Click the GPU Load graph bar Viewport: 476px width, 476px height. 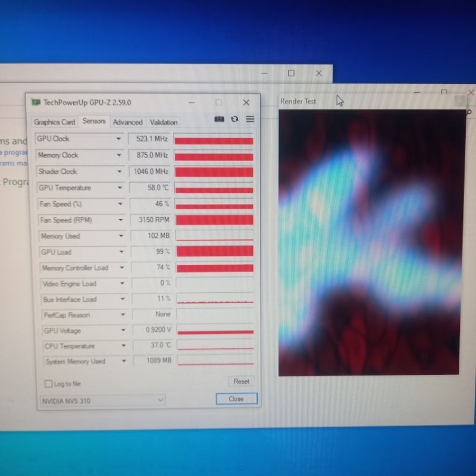click(x=215, y=252)
